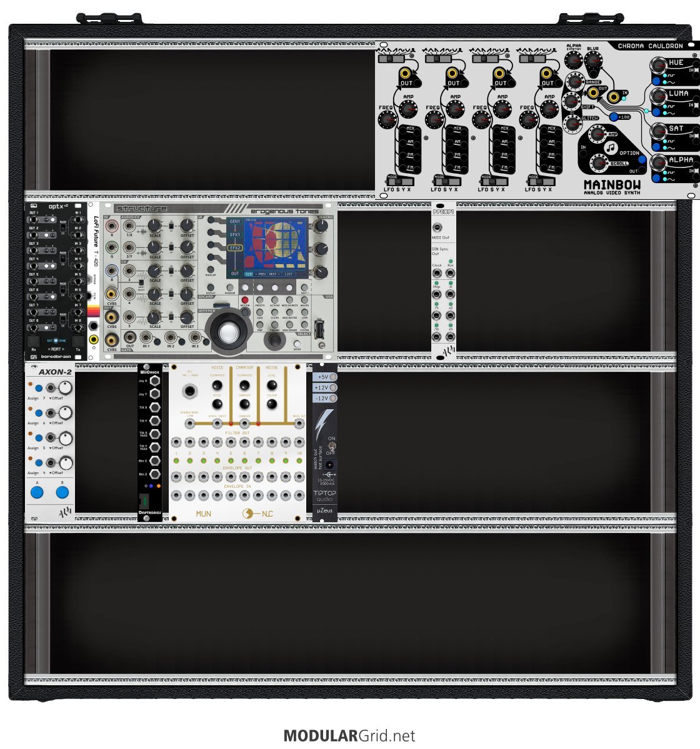This screenshot has width=700, height=749.
Task: Click the Structure joystick
Action: [228, 332]
